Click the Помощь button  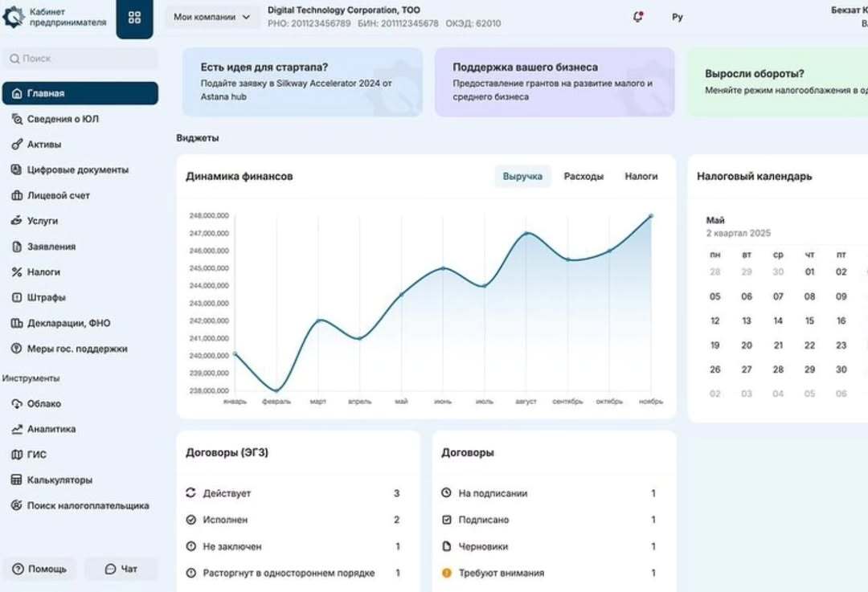pos(39,569)
